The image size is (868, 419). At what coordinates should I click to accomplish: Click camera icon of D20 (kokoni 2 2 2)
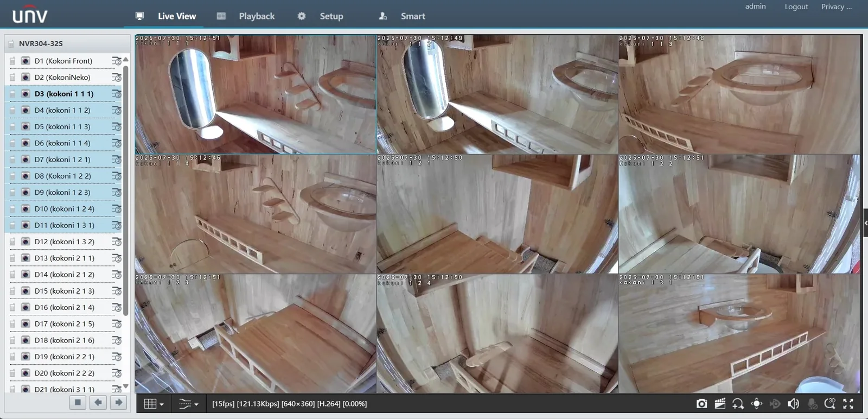tap(25, 373)
